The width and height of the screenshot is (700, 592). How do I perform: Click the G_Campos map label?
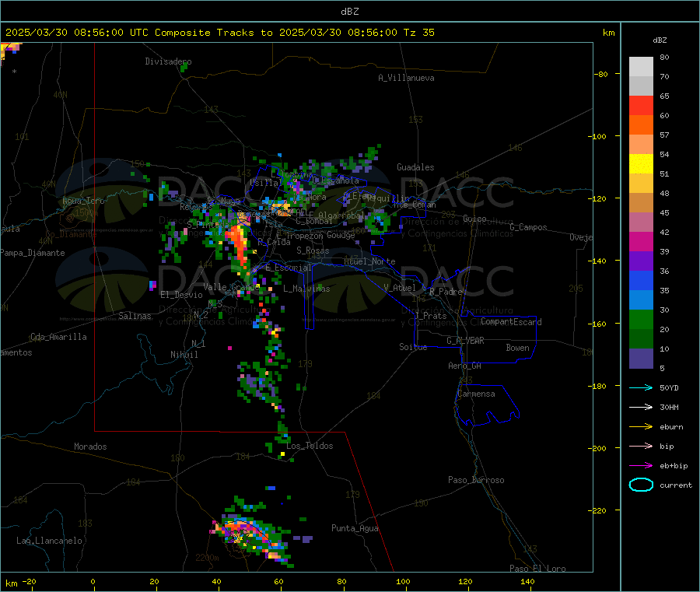(x=529, y=227)
